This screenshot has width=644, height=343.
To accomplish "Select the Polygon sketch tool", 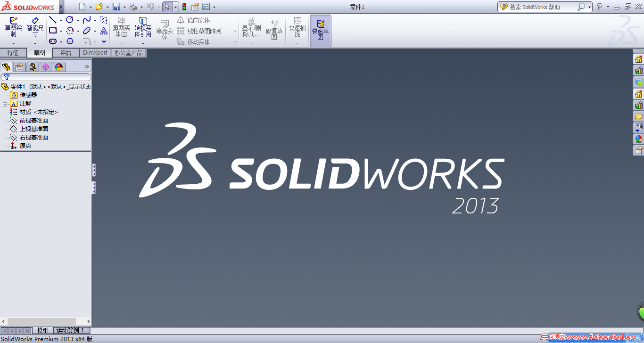I will pos(70,41).
